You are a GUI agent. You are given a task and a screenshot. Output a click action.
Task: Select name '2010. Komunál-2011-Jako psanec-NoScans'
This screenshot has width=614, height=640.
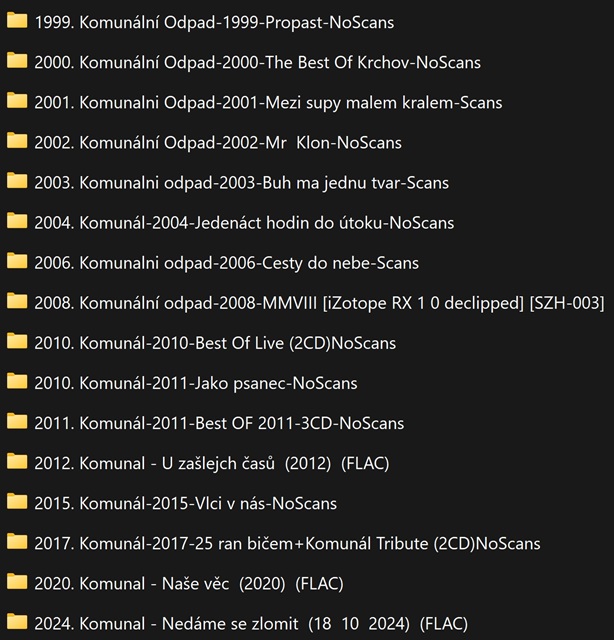coord(196,383)
